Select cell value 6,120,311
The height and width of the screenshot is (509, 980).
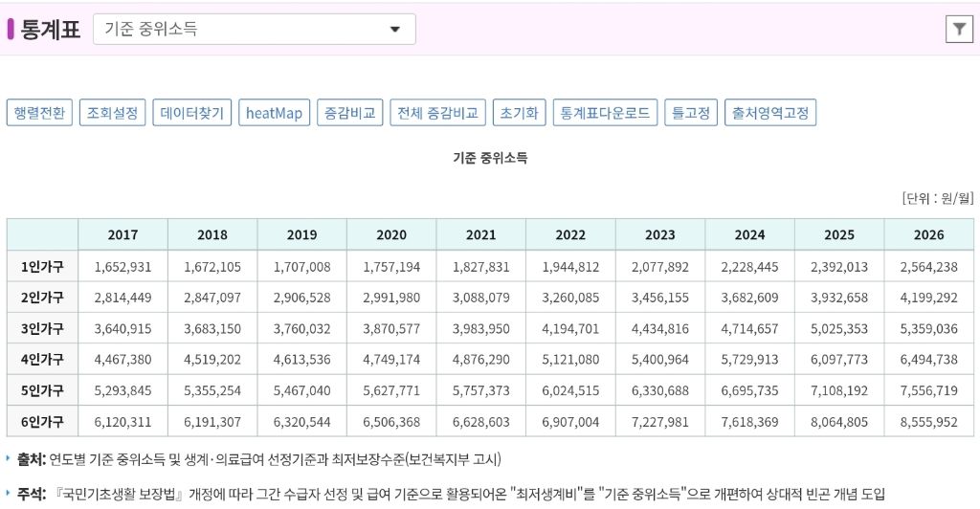(122, 422)
